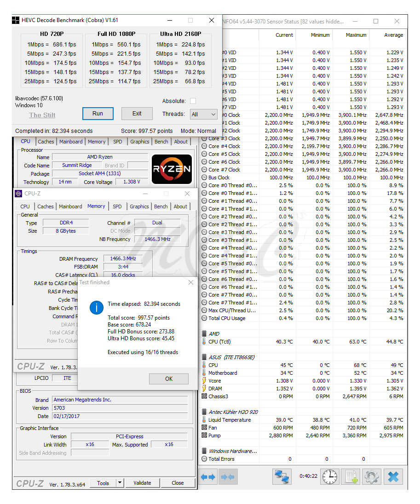Click the expand columns arrows icon in HWiNFO
Viewport: 420px width, 504px height.
[x=208, y=477]
